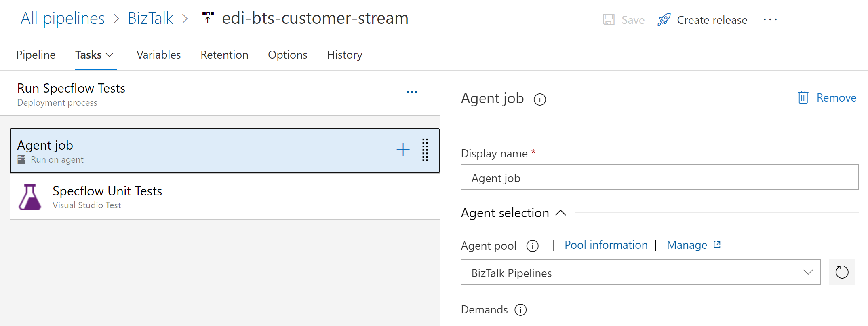868x326 pixels.
Task: Click the Deployment process subtitle
Action: 57,103
